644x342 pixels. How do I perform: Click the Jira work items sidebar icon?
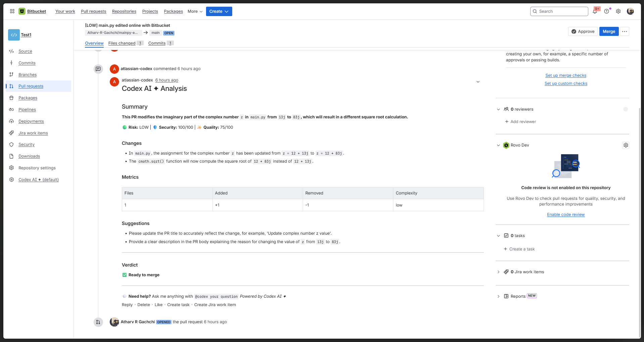11,133
